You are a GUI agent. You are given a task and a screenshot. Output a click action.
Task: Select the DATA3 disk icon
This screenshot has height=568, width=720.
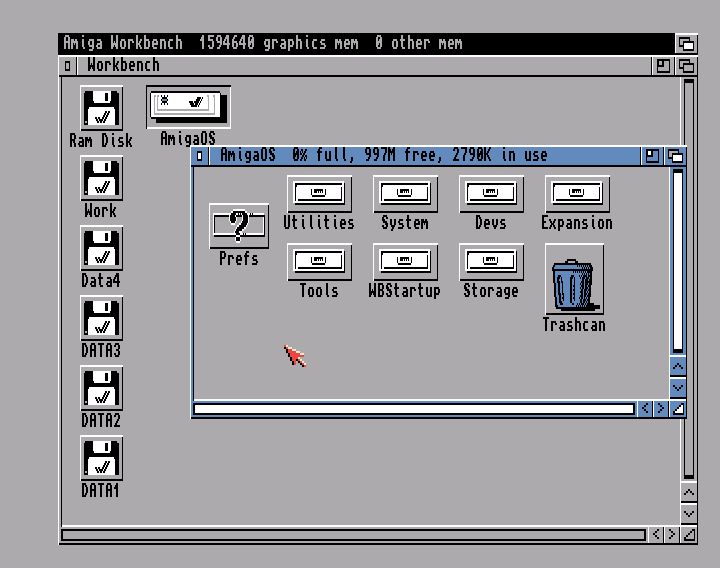101,319
